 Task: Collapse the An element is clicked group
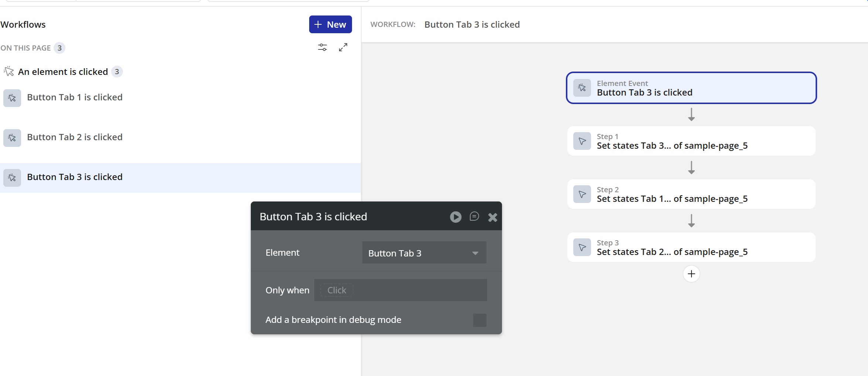point(63,72)
